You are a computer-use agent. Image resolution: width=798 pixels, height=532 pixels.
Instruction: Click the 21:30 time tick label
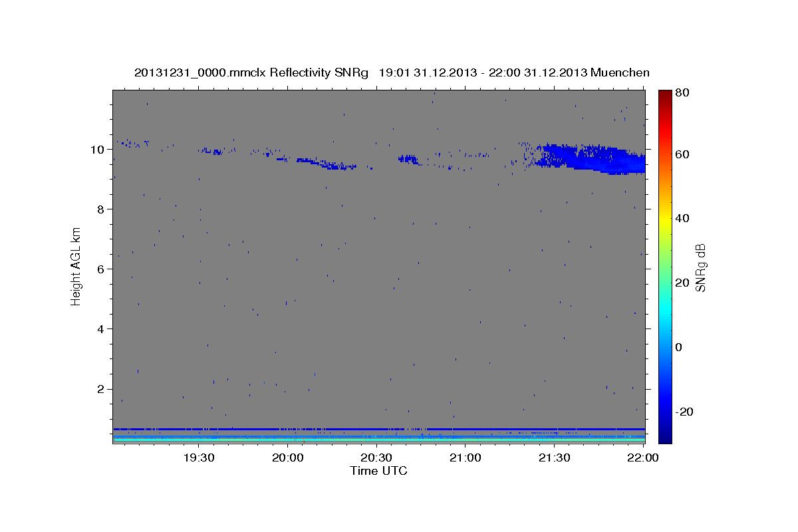coord(554,458)
